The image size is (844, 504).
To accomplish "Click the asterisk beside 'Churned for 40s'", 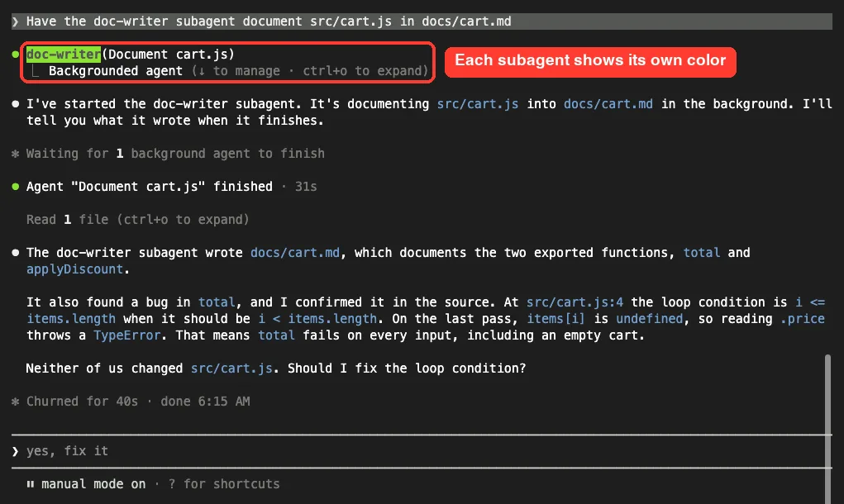I will tap(16, 402).
